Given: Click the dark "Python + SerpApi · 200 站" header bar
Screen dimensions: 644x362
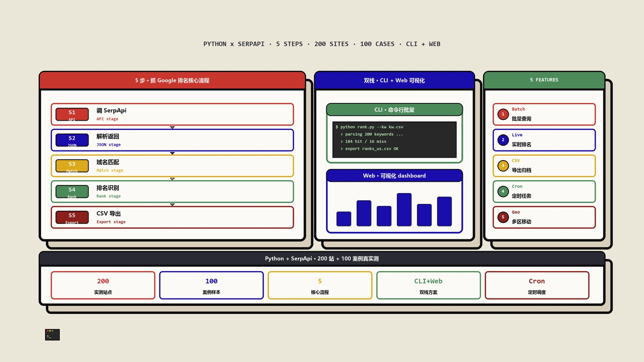Looking at the screenshot, I should pos(322,259).
